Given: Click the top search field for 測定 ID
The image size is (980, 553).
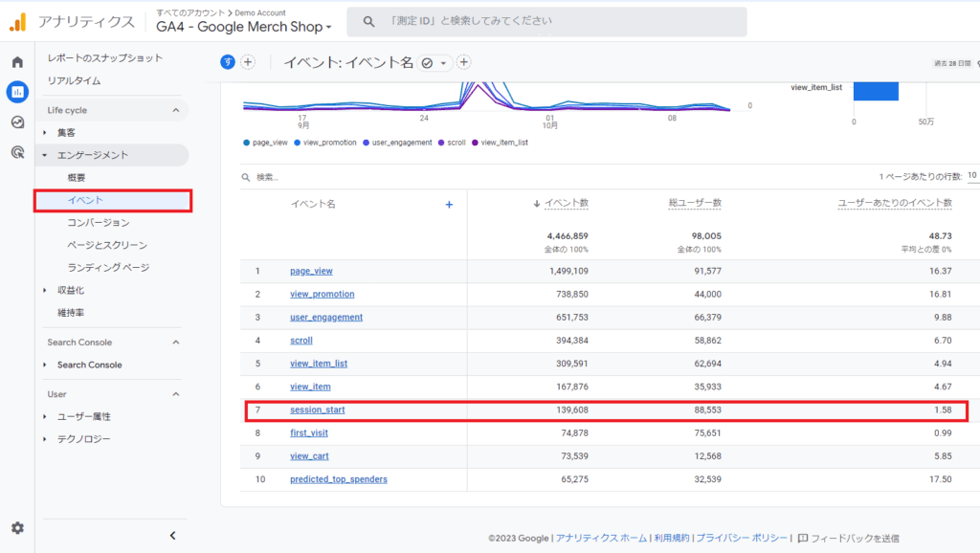Looking at the screenshot, I should [x=546, y=22].
